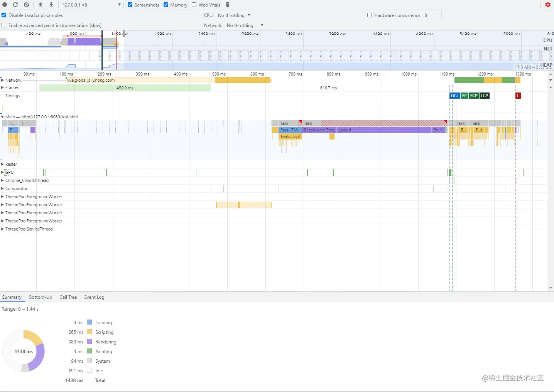Switch to the Bottom-Up tab
This screenshot has height=392, width=554.
coord(41,297)
